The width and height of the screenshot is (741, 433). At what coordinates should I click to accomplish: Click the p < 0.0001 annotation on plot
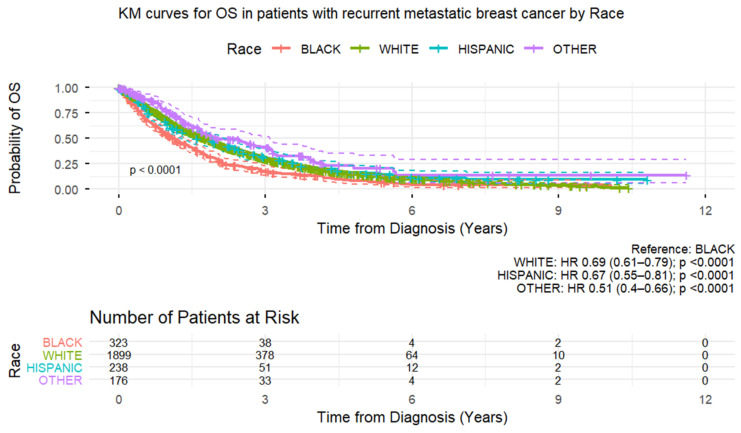coord(155,170)
